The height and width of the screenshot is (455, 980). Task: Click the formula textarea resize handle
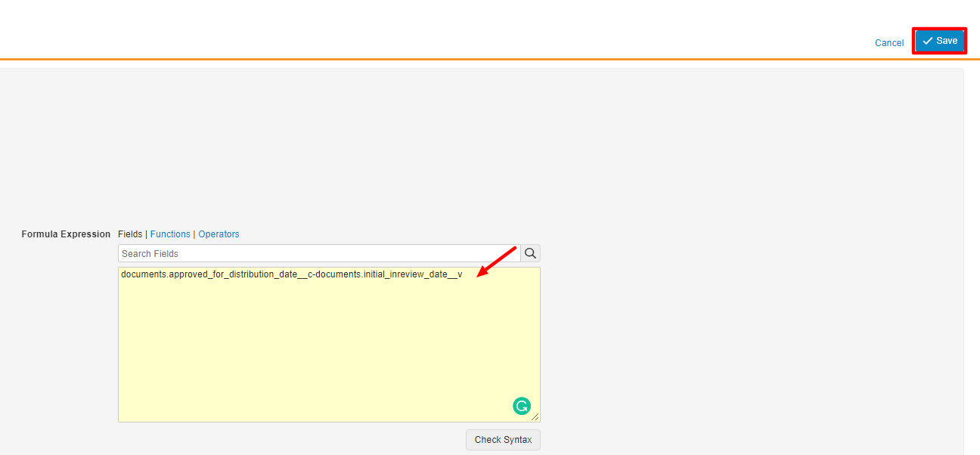click(535, 416)
